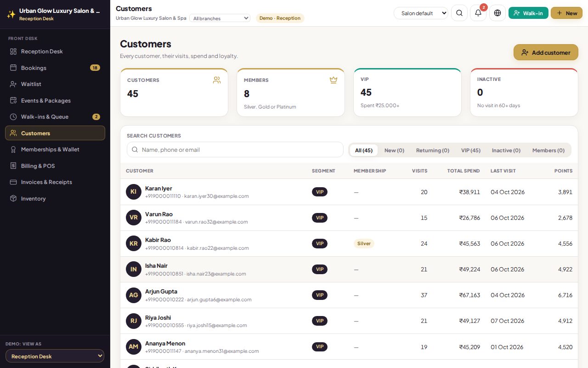Screen dimensions: 588x368
Task: Click the Billing & POS icon
Action: tap(13, 166)
